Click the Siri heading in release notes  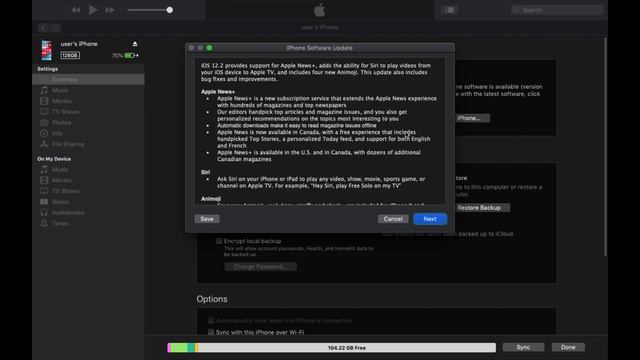tap(205, 172)
